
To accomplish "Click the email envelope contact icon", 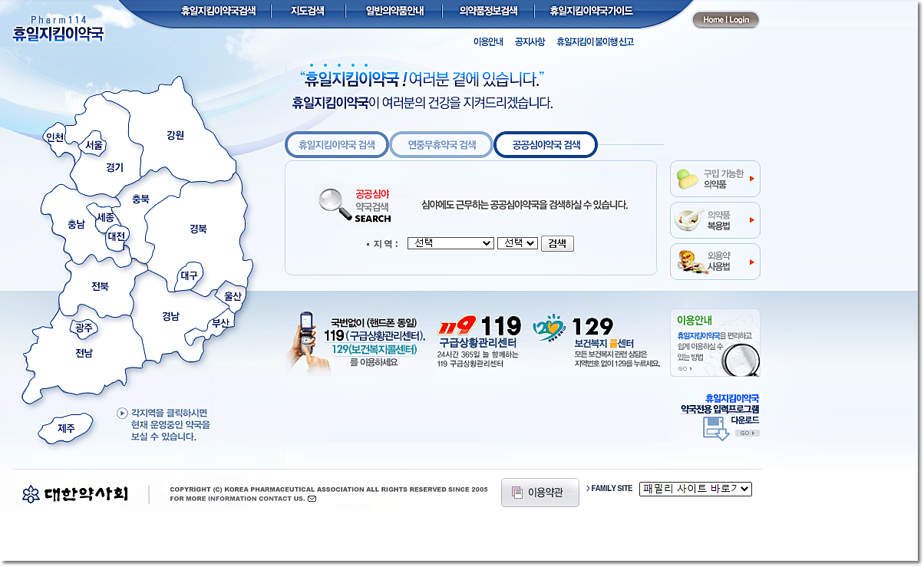I will [312, 499].
